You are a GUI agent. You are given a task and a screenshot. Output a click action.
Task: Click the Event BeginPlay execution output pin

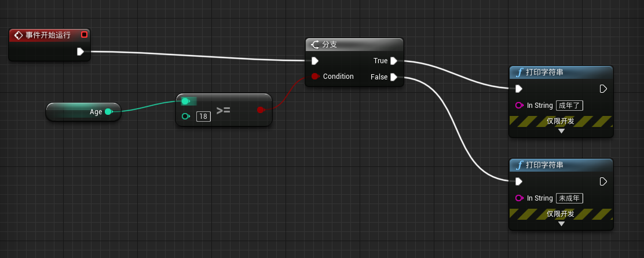tap(80, 52)
